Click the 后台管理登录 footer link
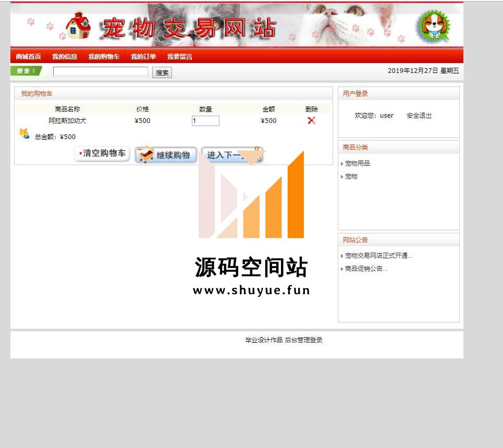 coord(303,340)
